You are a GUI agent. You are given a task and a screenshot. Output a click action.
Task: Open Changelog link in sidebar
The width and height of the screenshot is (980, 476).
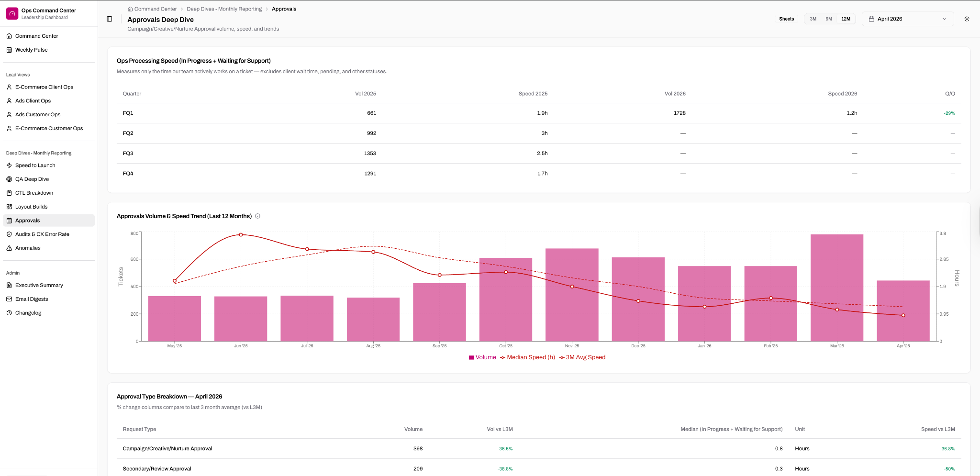49,313
